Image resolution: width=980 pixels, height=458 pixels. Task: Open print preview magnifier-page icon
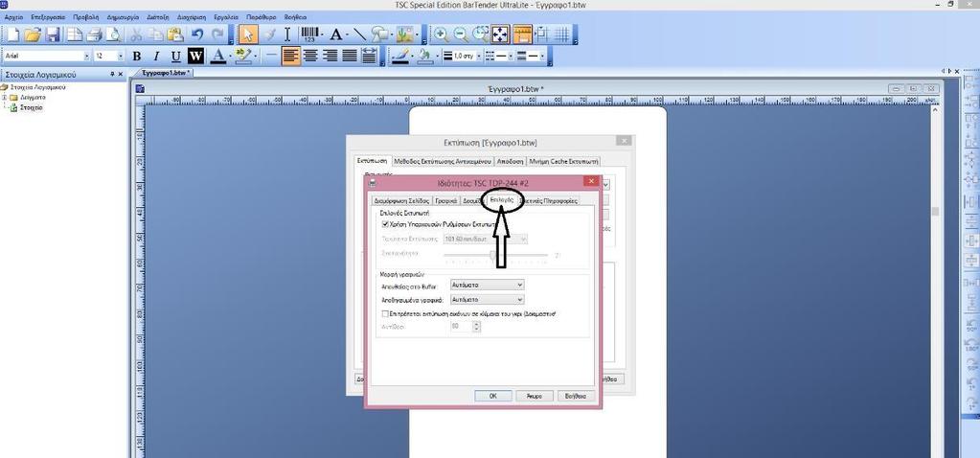114,35
